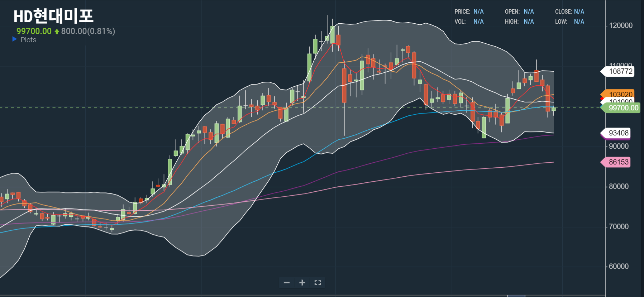
Task: Zoom in the chart with plus button
Action: [x=302, y=283]
